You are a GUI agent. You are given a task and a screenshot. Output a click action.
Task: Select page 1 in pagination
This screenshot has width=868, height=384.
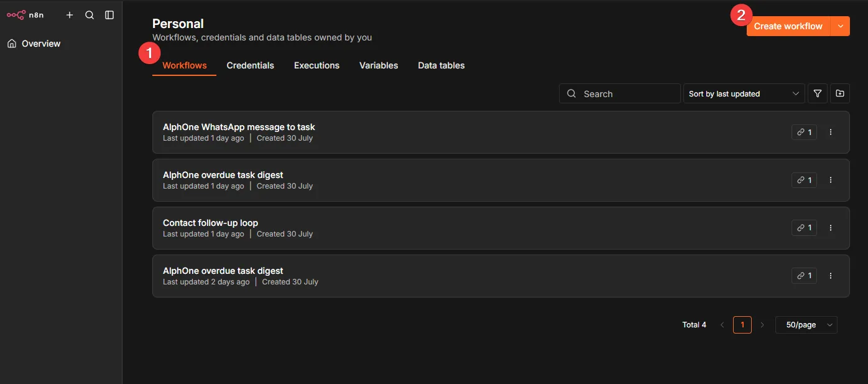click(742, 325)
